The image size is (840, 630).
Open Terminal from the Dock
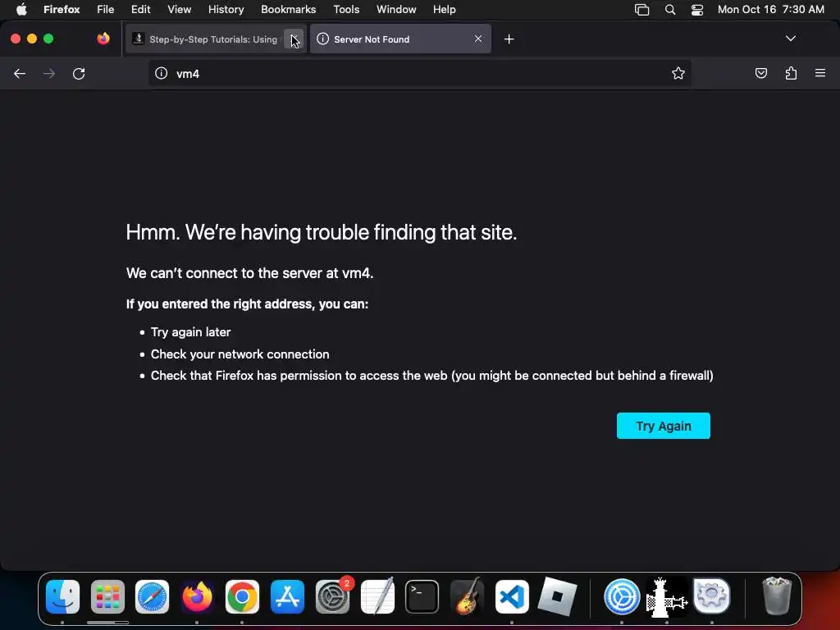tap(422, 597)
